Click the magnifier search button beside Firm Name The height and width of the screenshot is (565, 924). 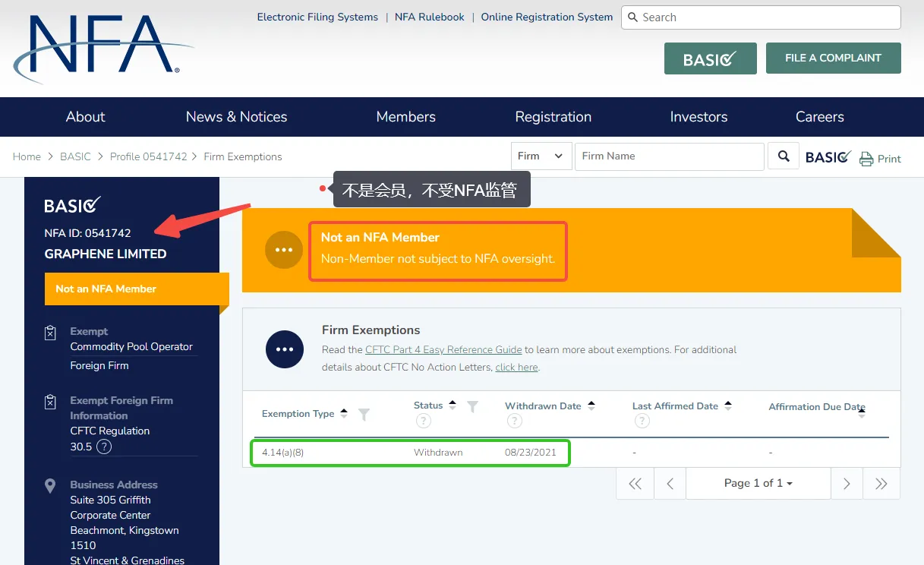pyautogui.click(x=784, y=156)
